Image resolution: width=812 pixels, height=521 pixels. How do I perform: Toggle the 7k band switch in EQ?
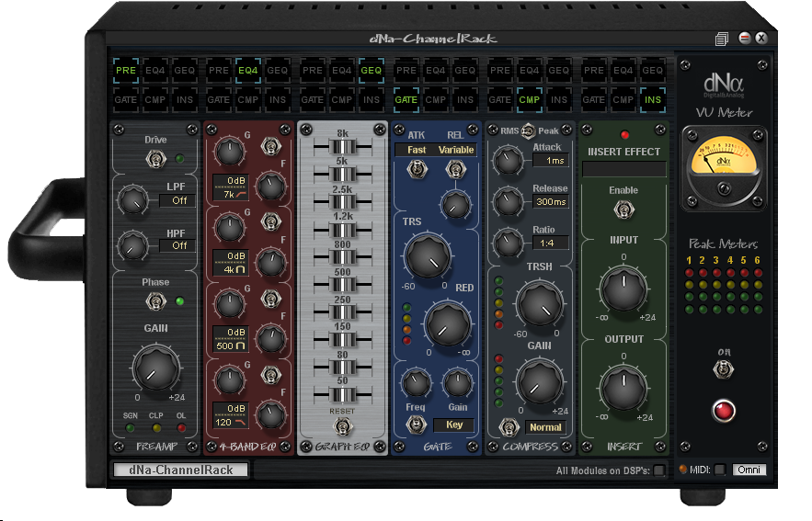point(270,146)
